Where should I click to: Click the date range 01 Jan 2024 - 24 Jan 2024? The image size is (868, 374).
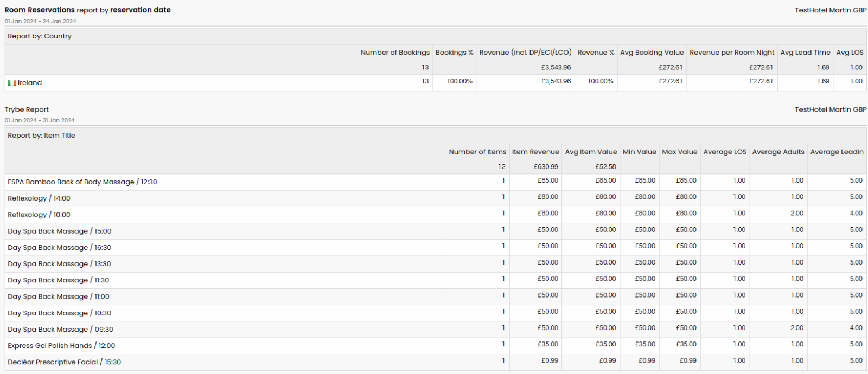[x=41, y=22]
